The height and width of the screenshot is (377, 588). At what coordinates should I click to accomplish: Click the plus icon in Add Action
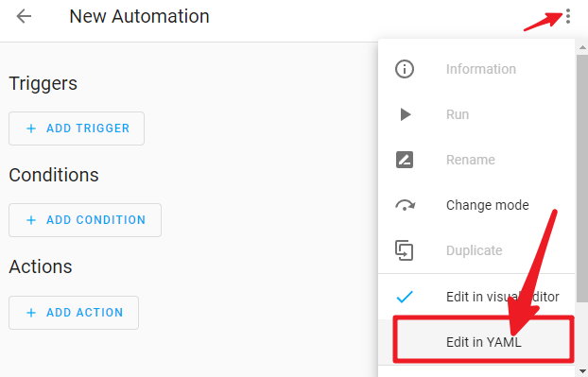tap(31, 313)
